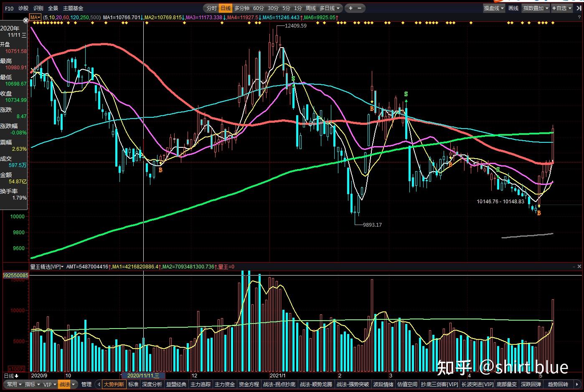Select the 60分 period
The image size is (584, 392).
(x=258, y=8)
